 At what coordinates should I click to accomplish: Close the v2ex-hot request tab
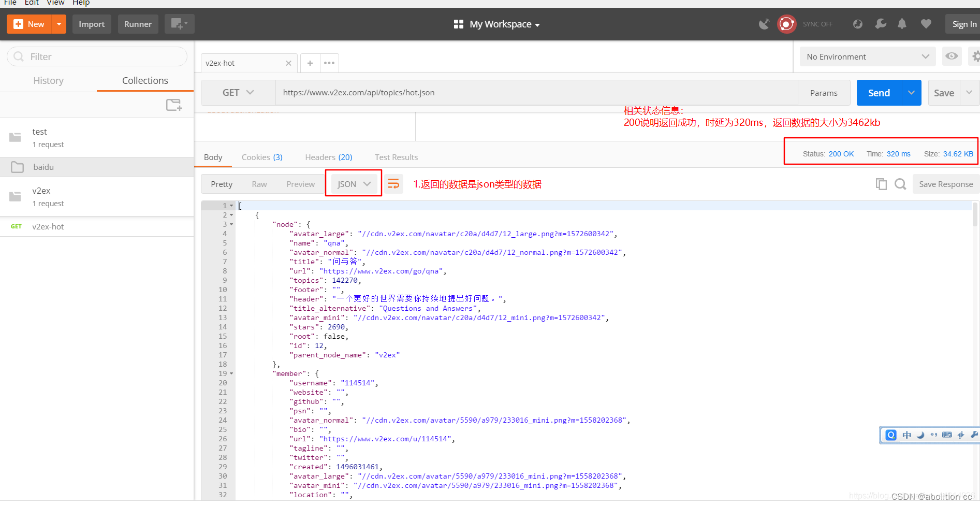(x=288, y=63)
